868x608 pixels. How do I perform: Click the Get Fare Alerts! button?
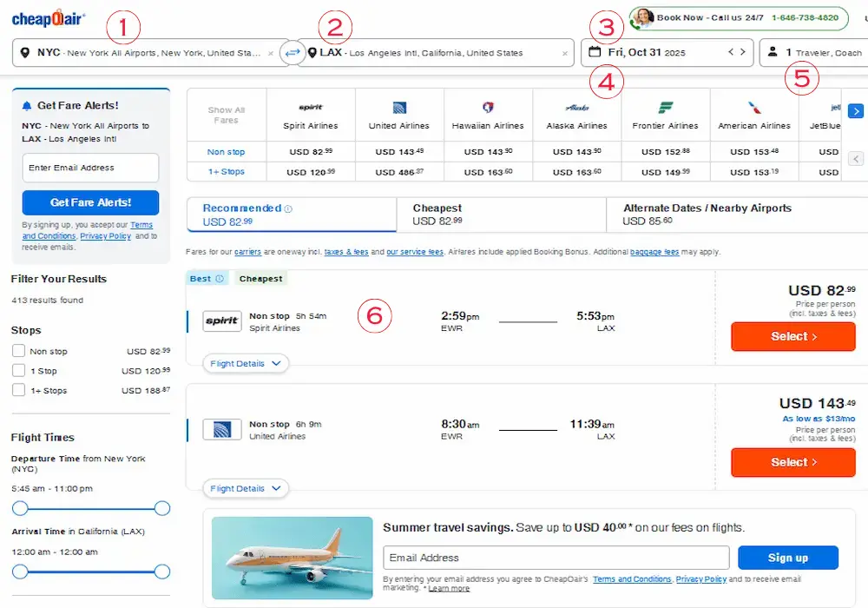[91, 202]
